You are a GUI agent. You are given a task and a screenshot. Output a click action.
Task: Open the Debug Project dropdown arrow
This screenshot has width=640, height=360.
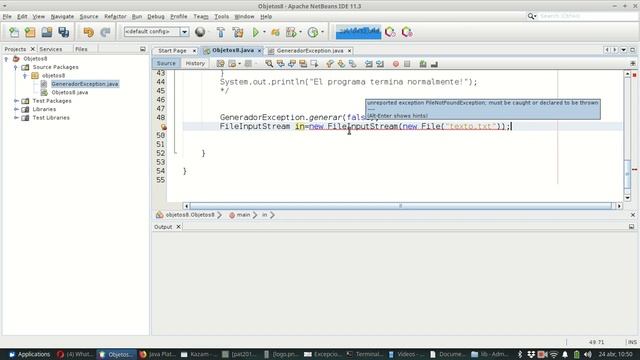tap(300, 32)
